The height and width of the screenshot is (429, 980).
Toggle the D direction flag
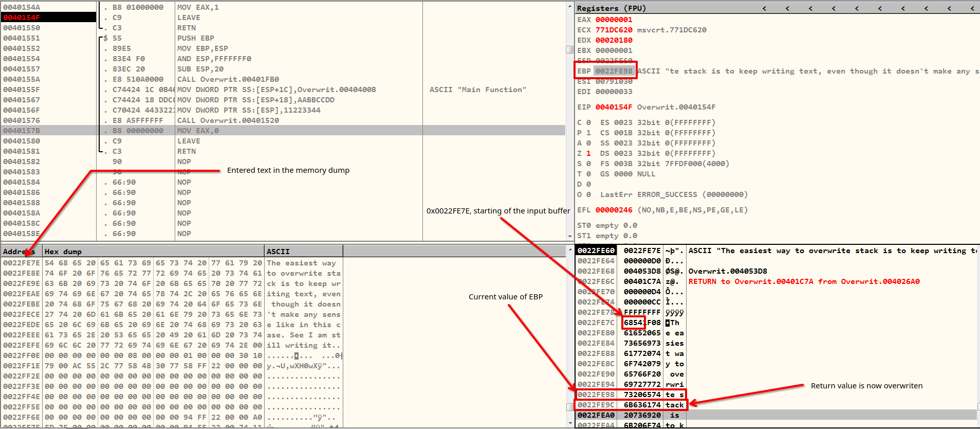coord(589,184)
